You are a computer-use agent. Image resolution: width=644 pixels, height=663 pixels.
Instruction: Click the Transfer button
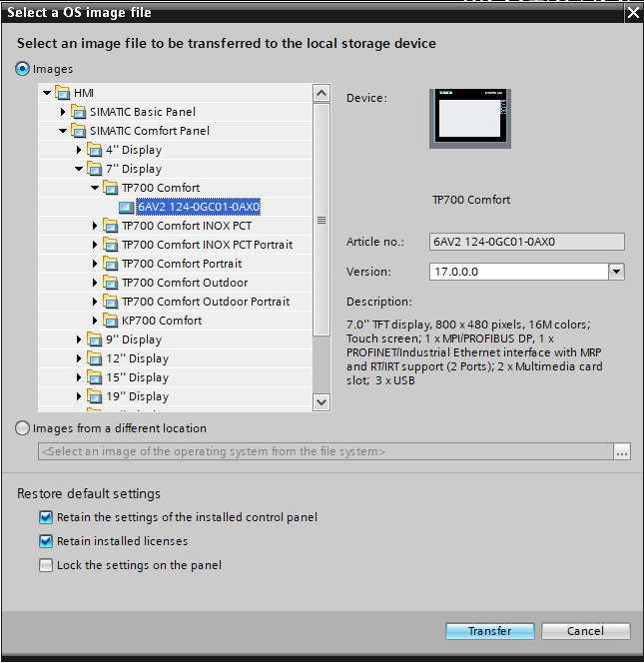pos(489,631)
